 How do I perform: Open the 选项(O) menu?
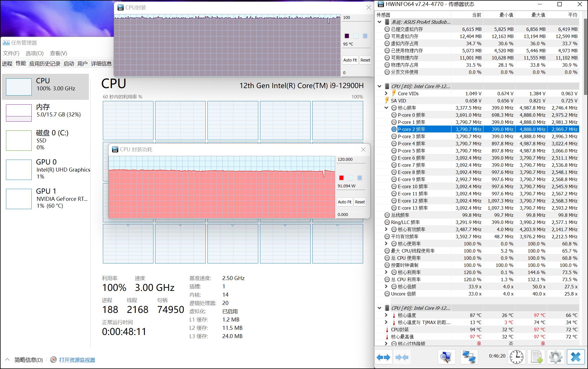35,53
